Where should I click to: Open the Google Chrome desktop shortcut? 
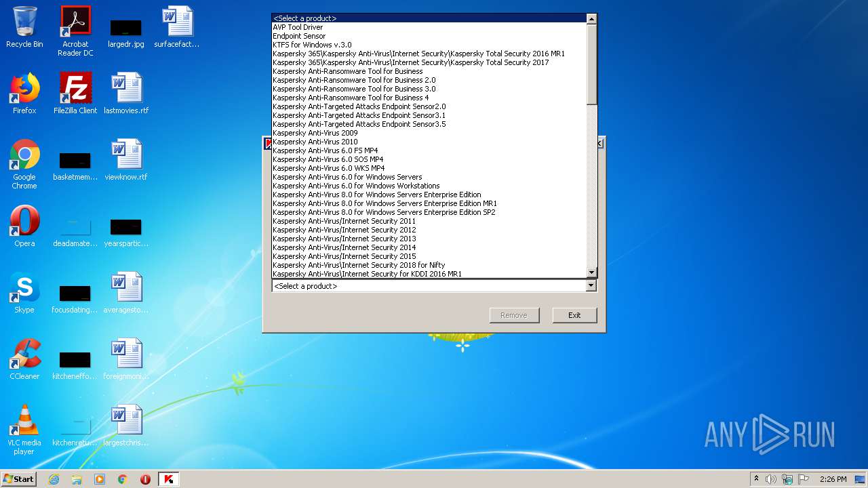pos(24,164)
